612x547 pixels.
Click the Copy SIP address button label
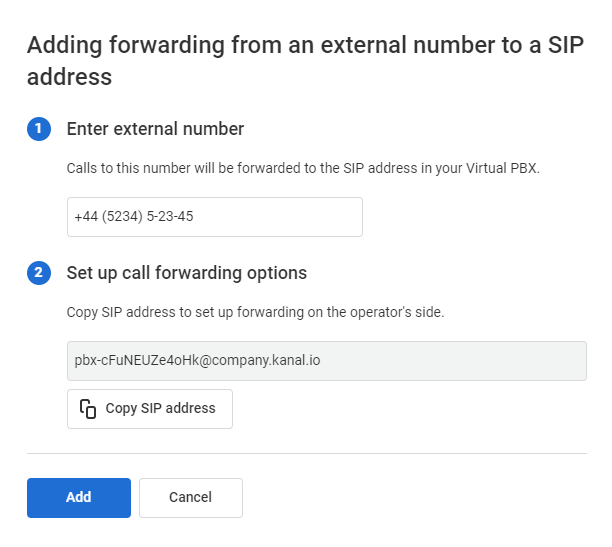pyautogui.click(x=160, y=408)
